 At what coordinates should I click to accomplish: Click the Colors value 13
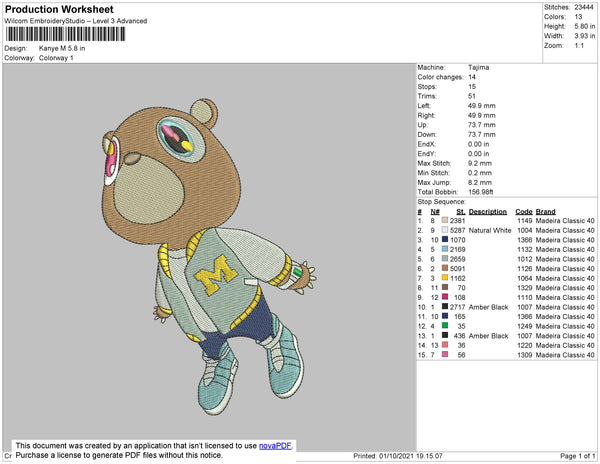click(x=578, y=17)
